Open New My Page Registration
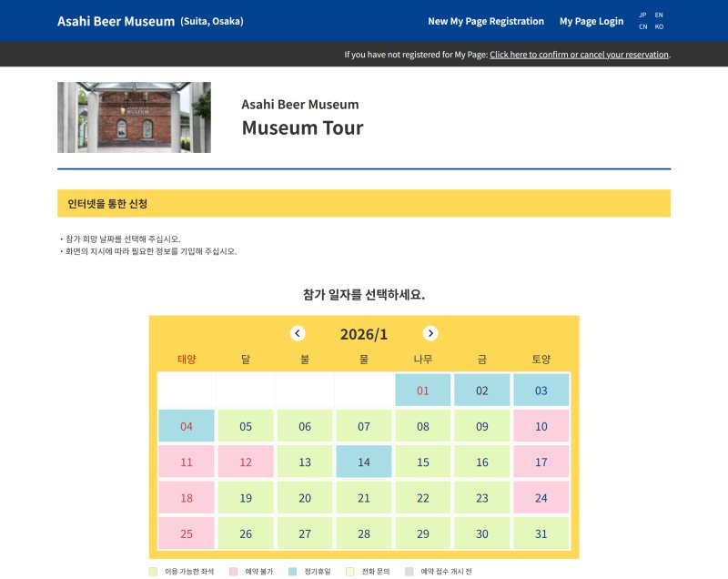 tap(486, 21)
